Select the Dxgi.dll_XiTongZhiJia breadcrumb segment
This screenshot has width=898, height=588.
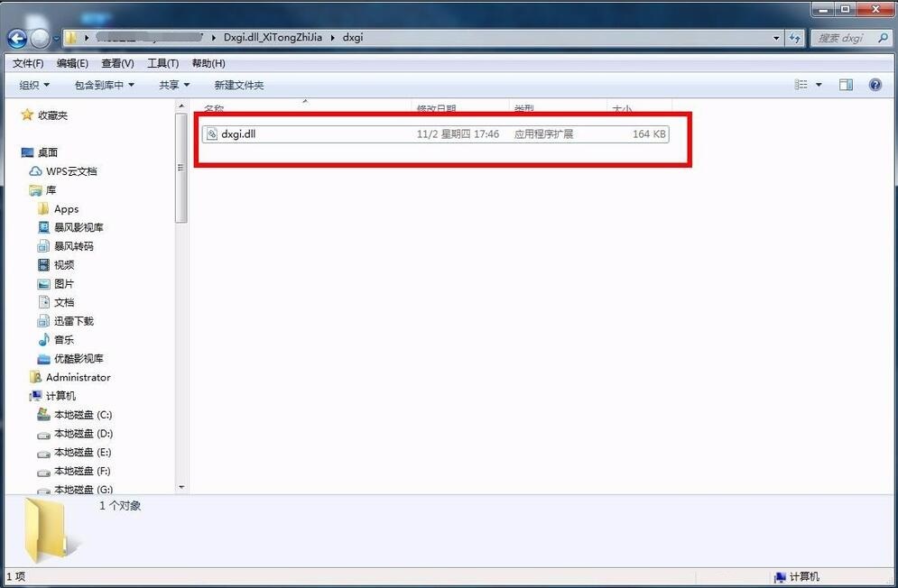tap(273, 37)
